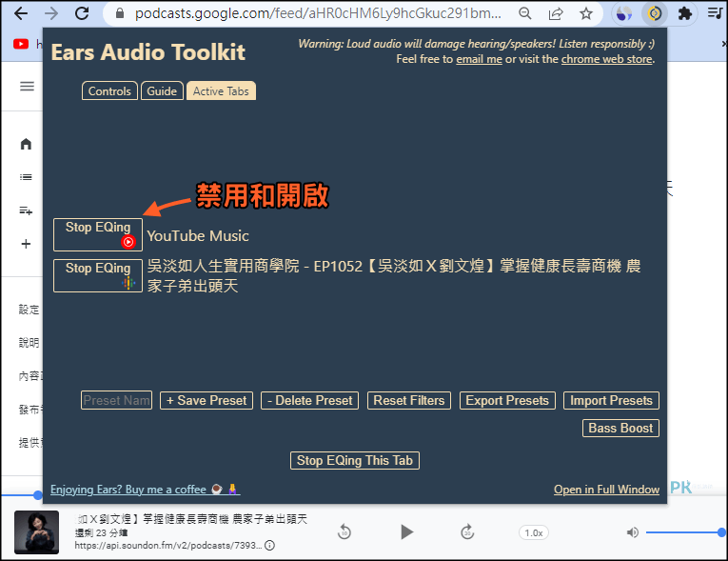This screenshot has height=561, width=728.
Task: Open the chrome web store link
Action: [x=607, y=59]
